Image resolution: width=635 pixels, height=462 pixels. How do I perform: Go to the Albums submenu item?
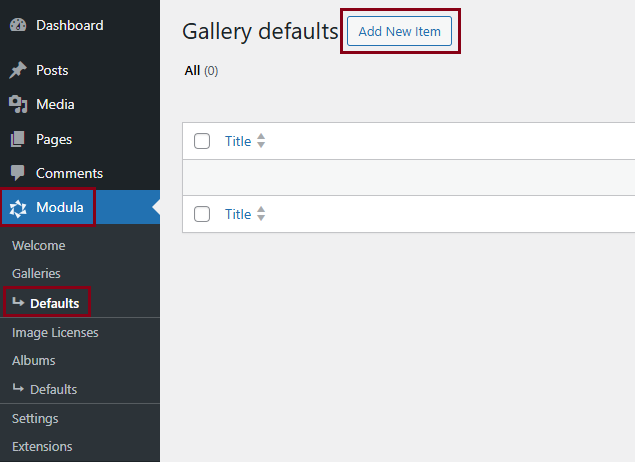tap(34, 360)
